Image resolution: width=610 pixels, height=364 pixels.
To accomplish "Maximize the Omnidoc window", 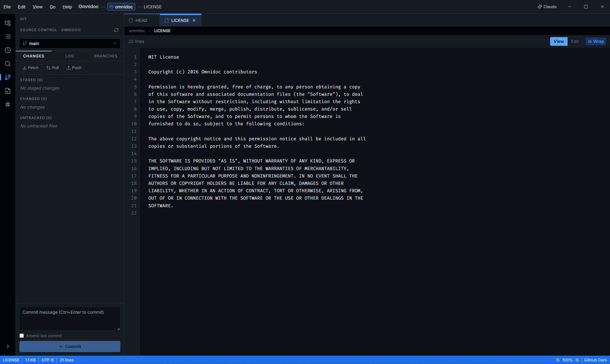I will click(586, 7).
